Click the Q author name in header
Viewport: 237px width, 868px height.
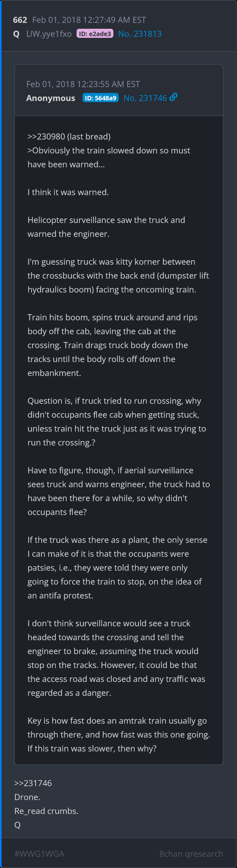pyautogui.click(x=16, y=34)
